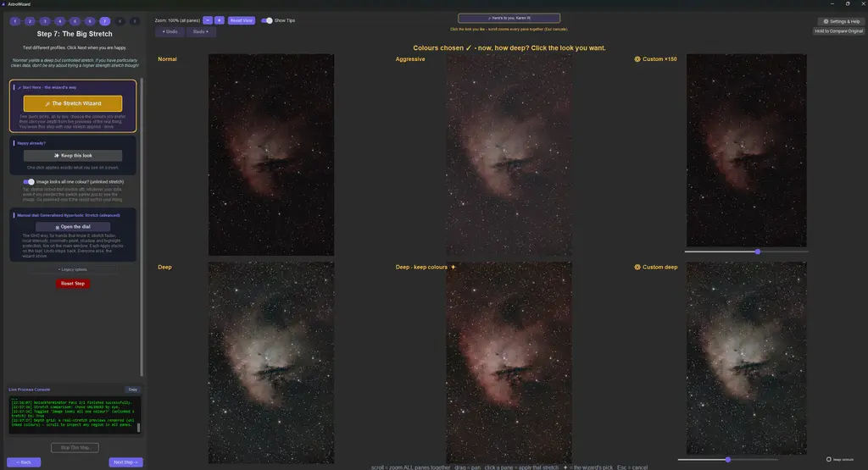Click the 'Normal' pane label
The height and width of the screenshot is (470, 868).
pos(167,59)
